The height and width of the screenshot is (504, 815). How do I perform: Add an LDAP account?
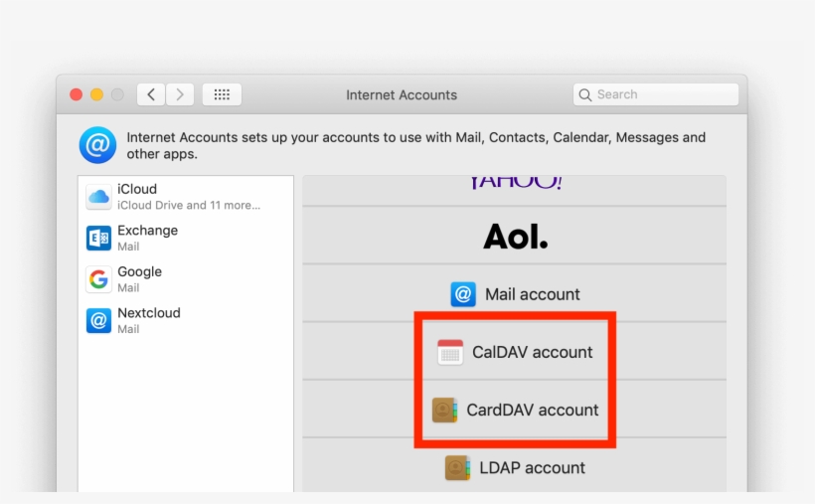click(515, 465)
